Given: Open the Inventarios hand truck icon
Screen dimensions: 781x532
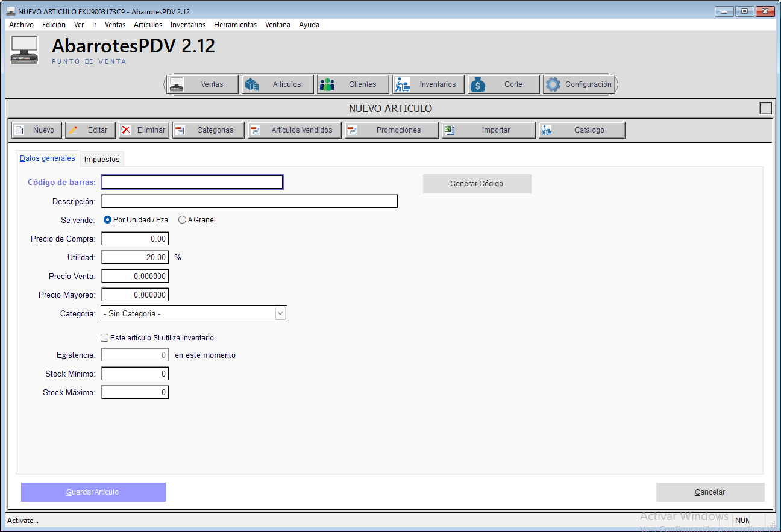Looking at the screenshot, I should 402,84.
